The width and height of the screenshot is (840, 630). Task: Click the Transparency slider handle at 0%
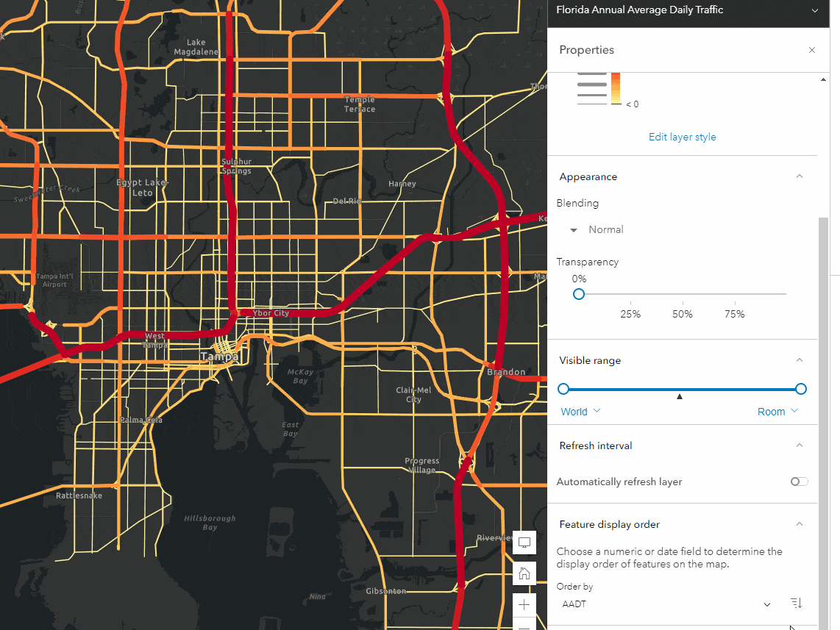tap(579, 294)
